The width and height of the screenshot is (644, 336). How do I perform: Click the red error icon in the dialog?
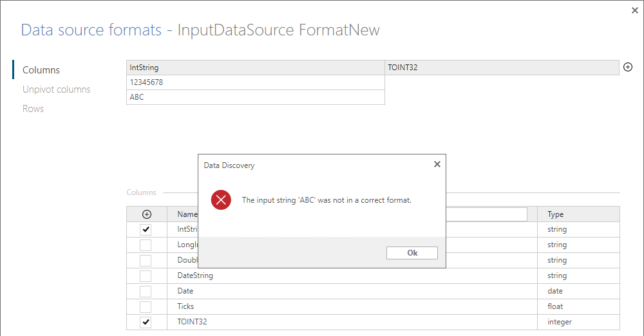point(221,200)
